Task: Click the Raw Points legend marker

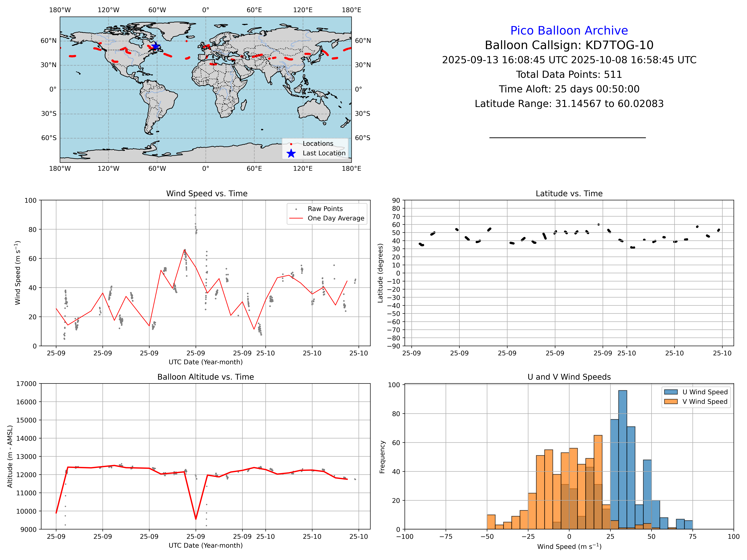Action: coord(296,209)
